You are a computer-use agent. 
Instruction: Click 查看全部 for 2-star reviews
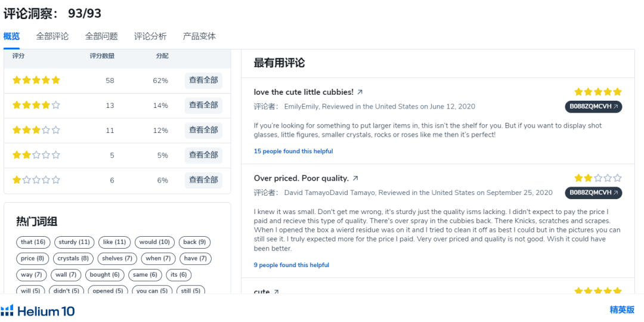tap(203, 155)
